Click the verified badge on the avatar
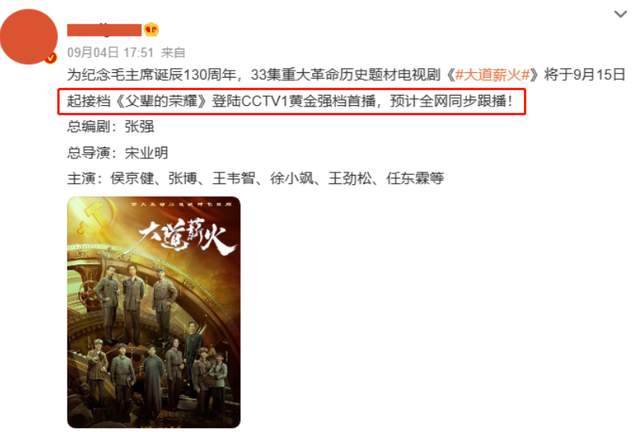Viewport: 640px width, 432px height. tap(51, 58)
